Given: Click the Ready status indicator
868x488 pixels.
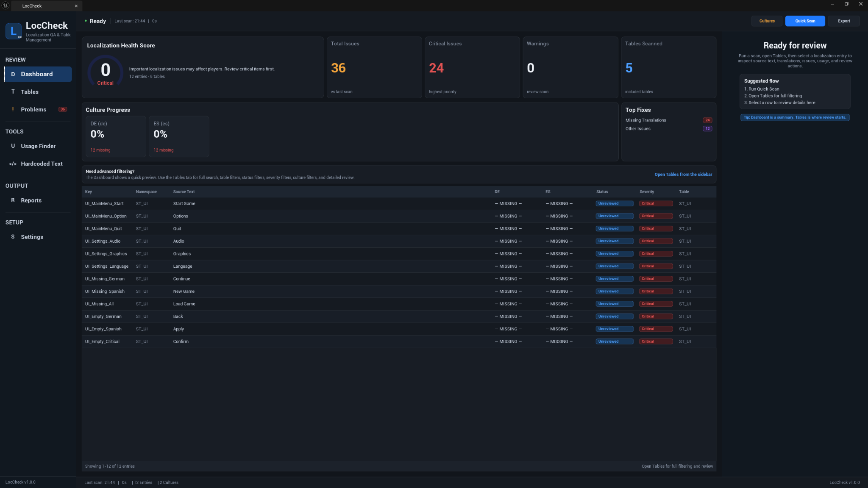Looking at the screenshot, I should tap(95, 21).
